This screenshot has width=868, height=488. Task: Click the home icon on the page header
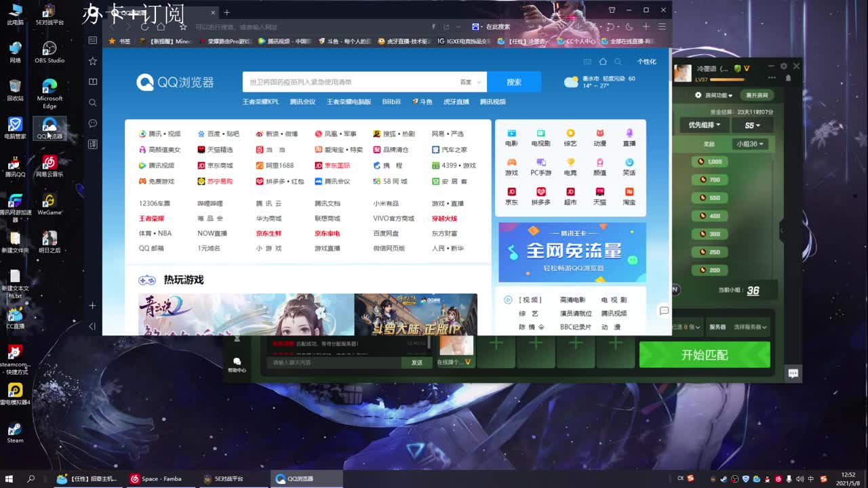point(602,62)
